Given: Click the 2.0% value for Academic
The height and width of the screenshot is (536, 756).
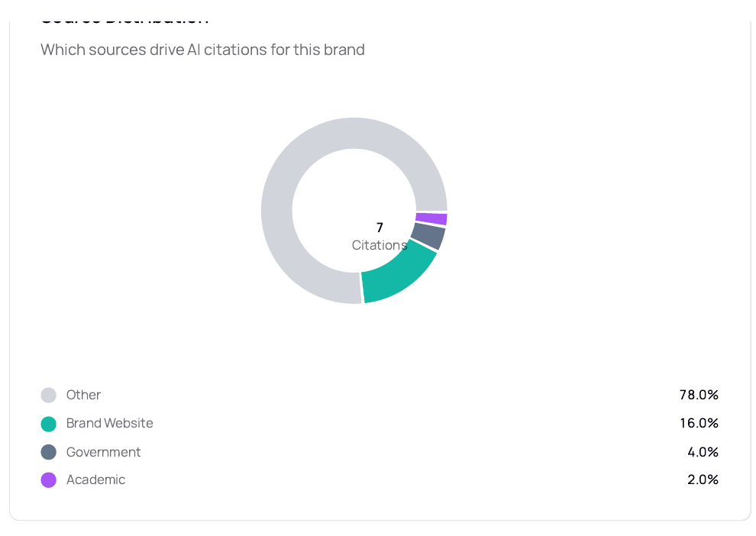Looking at the screenshot, I should 703,479.
